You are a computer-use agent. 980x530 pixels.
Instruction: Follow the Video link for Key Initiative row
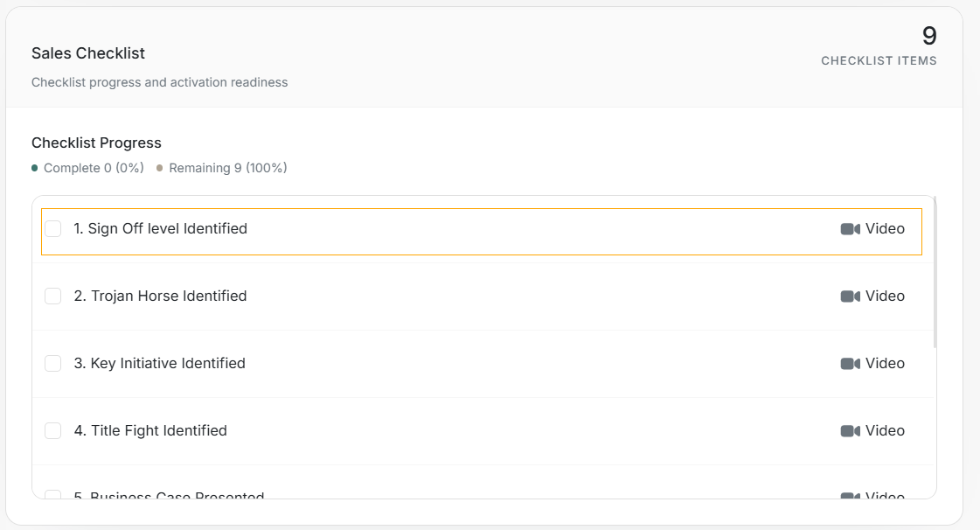coord(885,364)
